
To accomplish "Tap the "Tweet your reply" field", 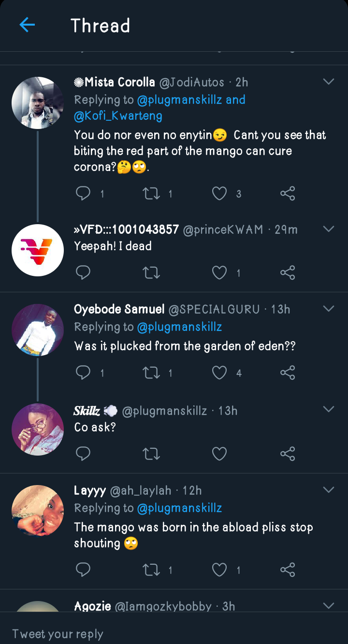I will pyautogui.click(x=145, y=633).
